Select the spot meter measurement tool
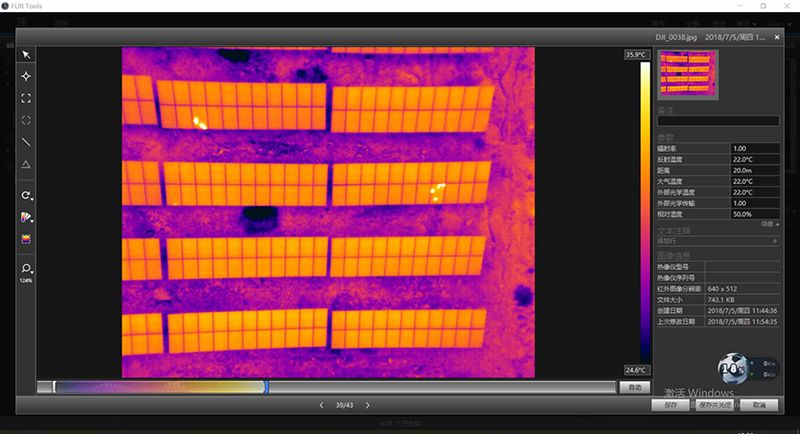The width and height of the screenshot is (800, 434). pos(27,76)
